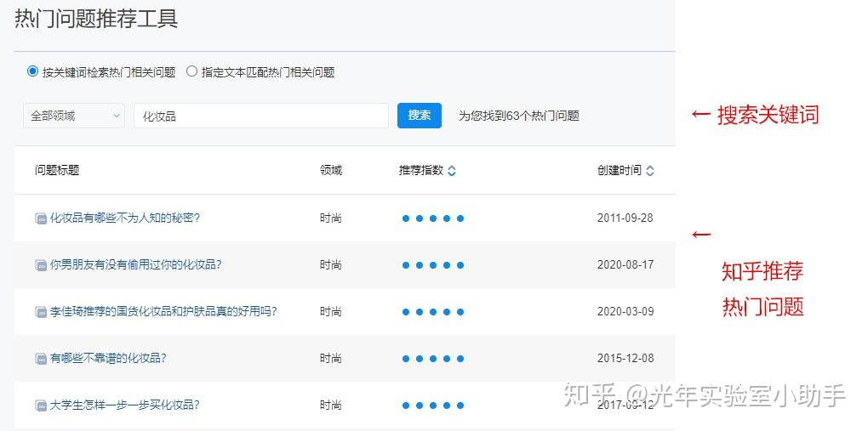Click rating dots in the 2015-12-08 row
Viewport: 868px width, 431px height.
(x=433, y=359)
